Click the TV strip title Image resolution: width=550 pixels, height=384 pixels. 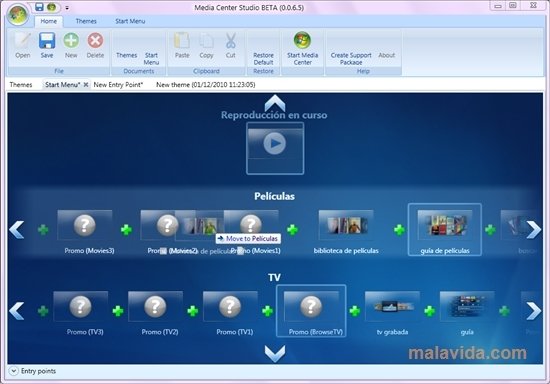point(274,278)
